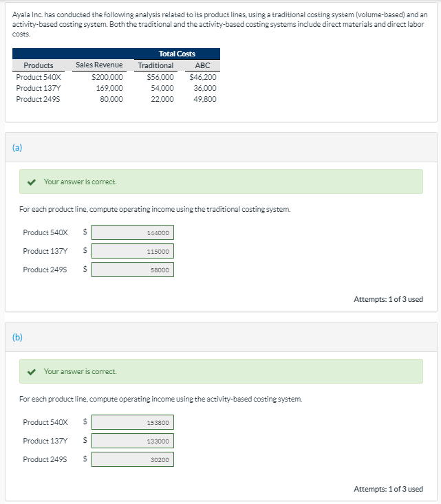441x504 pixels.
Task: Click the Product 249S traditional income field showing 58000
Action: tap(132, 270)
